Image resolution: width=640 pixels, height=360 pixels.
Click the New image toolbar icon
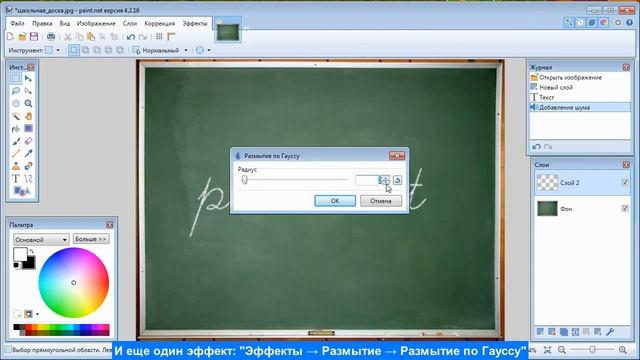10,37
